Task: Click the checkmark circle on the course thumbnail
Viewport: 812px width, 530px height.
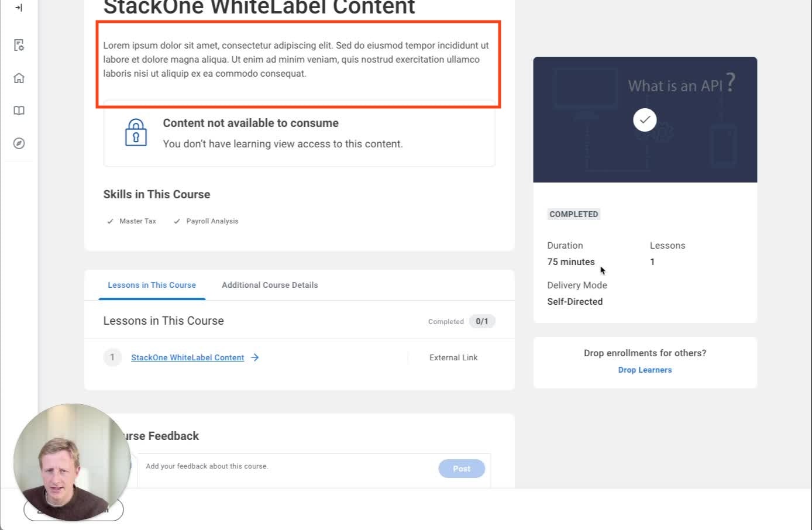Action: [645, 119]
